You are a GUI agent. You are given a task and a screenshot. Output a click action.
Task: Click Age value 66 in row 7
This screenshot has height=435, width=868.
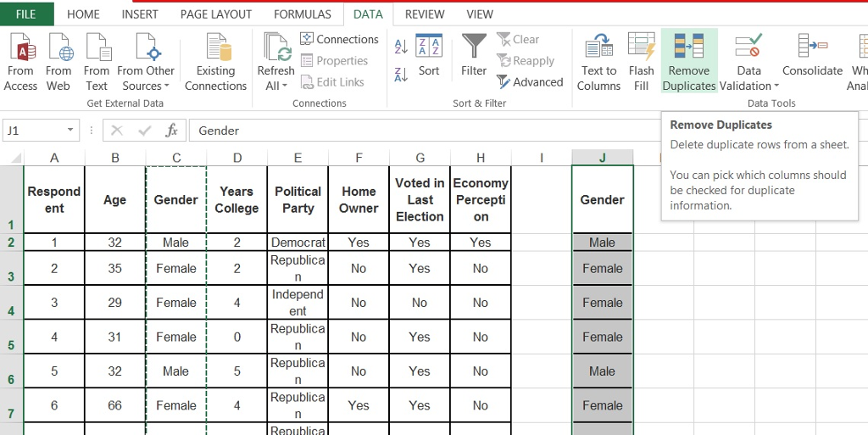click(115, 405)
